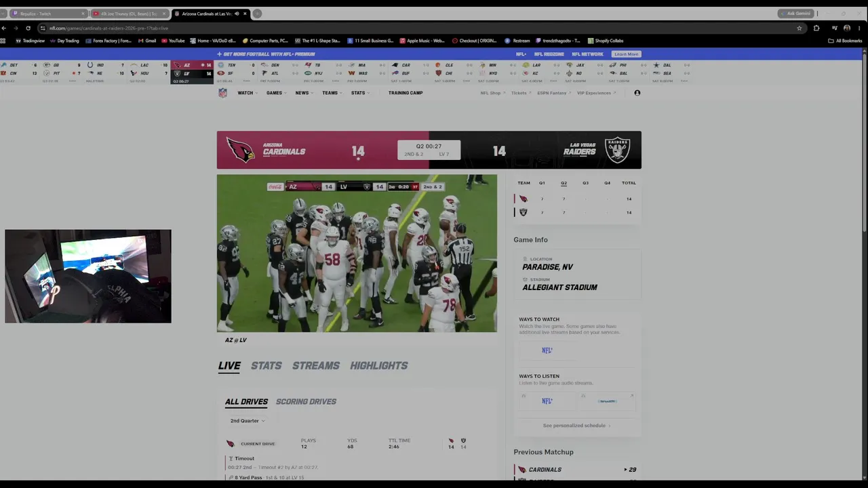The height and width of the screenshot is (488, 868).
Task: Click the NFL shield logo
Action: [x=222, y=93]
